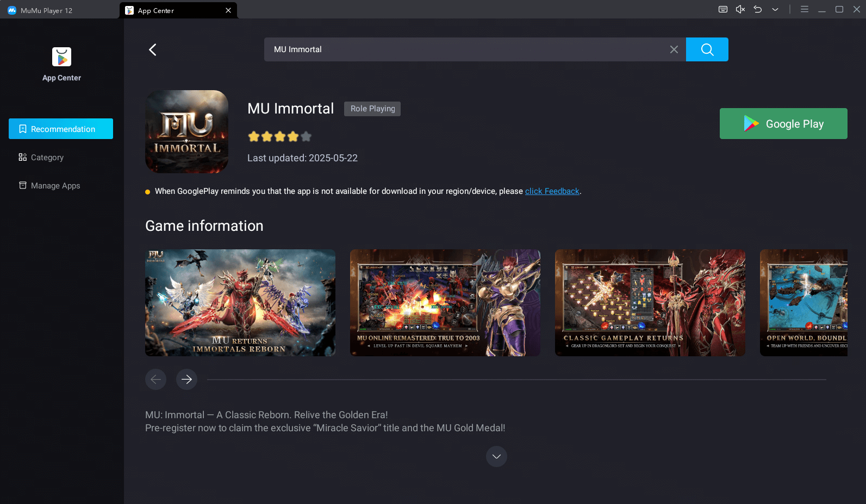Click the MU Immortal title text

pyautogui.click(x=290, y=109)
